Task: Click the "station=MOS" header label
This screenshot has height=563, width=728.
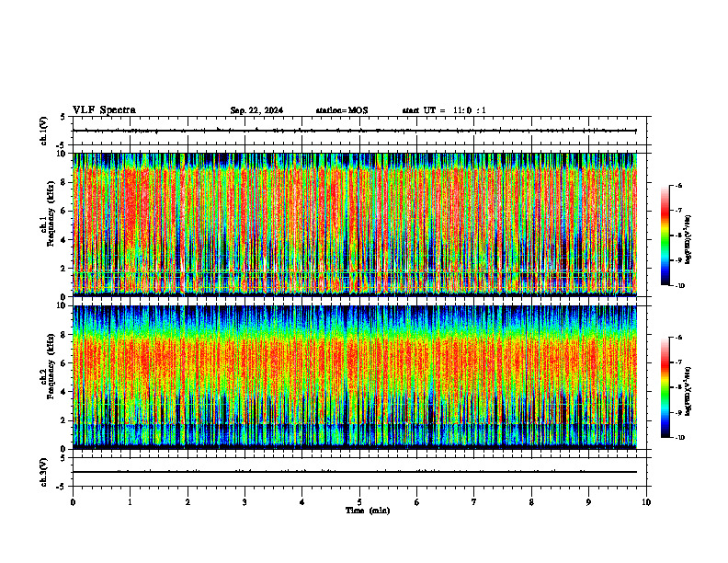Action: pyautogui.click(x=342, y=110)
